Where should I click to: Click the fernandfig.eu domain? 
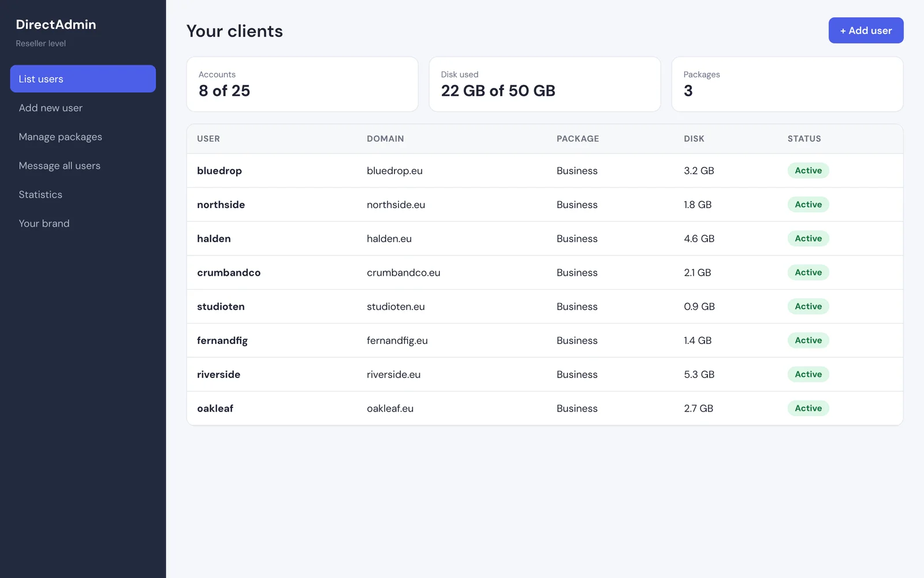coord(397,340)
